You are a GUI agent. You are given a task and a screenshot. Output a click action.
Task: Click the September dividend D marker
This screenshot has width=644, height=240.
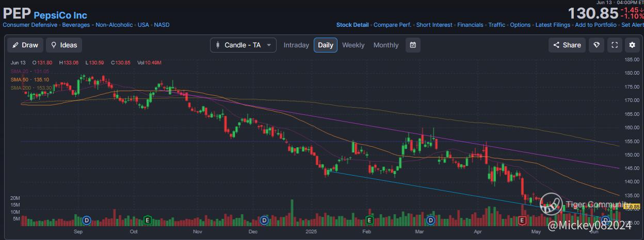(87, 220)
